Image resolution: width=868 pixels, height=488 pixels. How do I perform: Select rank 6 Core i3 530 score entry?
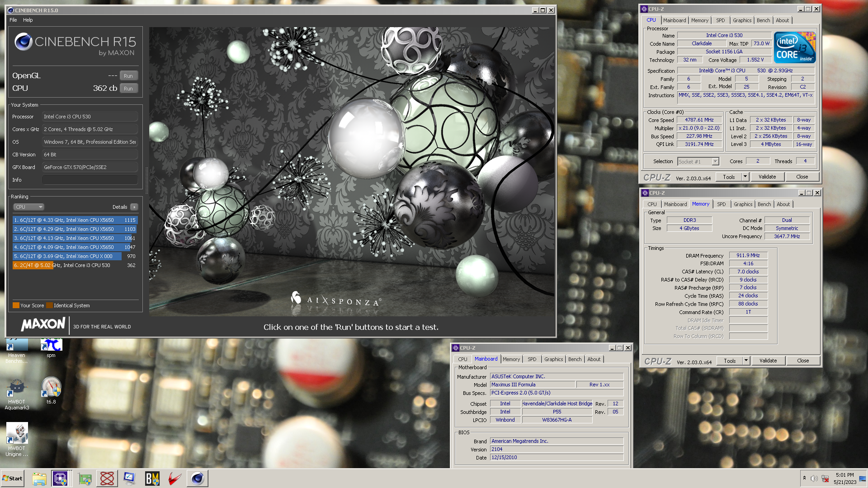(x=75, y=265)
